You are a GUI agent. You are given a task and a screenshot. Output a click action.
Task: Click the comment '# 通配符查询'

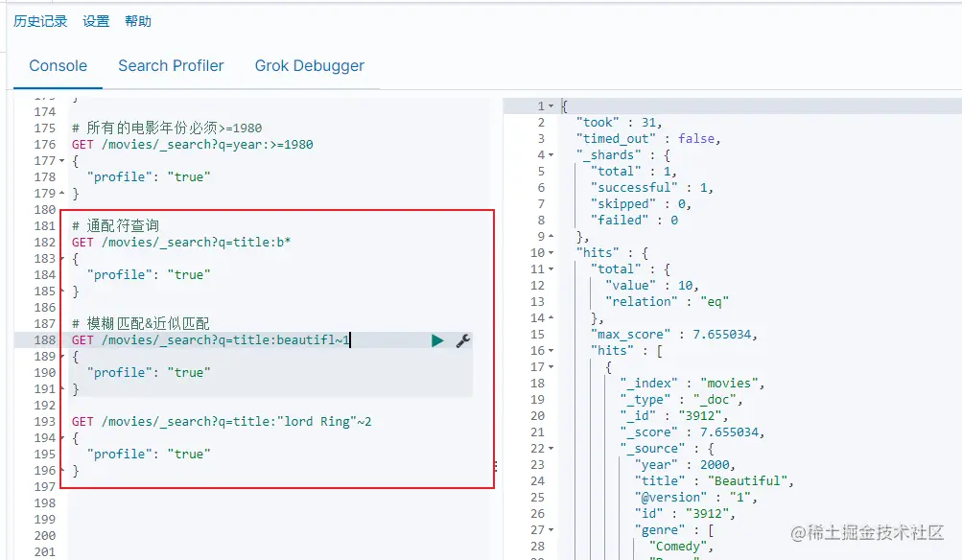pos(115,225)
